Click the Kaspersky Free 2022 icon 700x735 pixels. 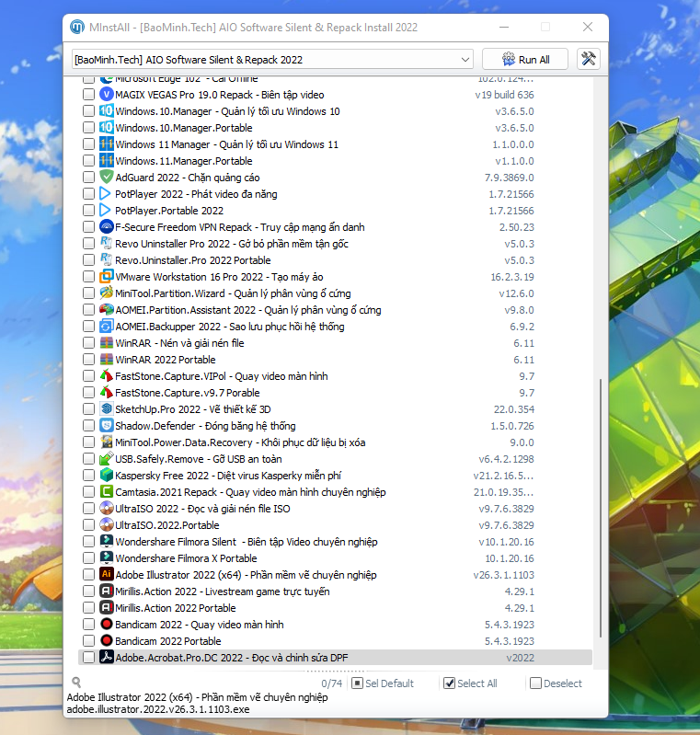point(107,476)
